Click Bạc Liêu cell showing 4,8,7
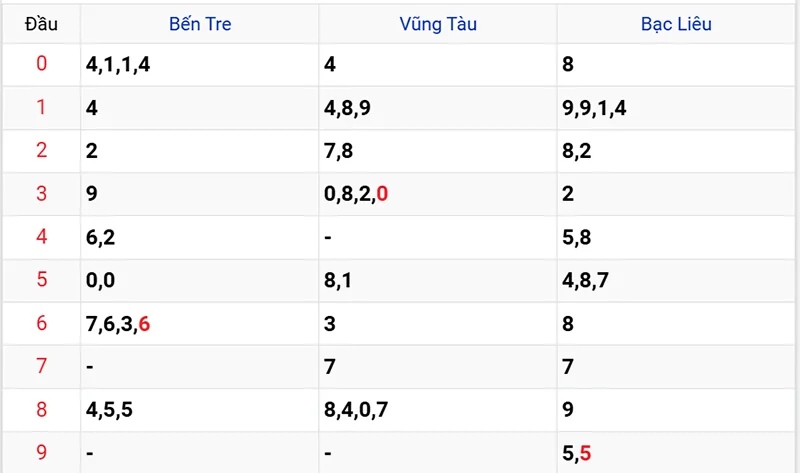The height and width of the screenshot is (473, 800). tap(586, 280)
